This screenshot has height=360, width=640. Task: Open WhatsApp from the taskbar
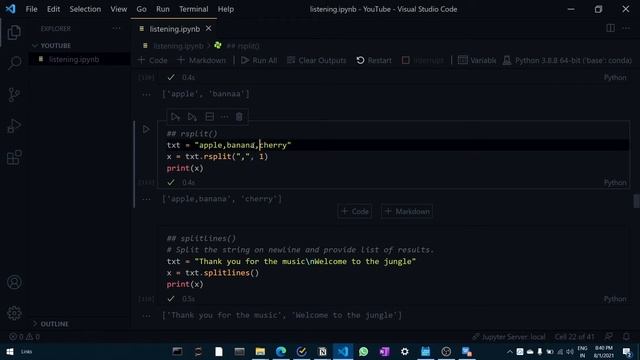[363, 351]
